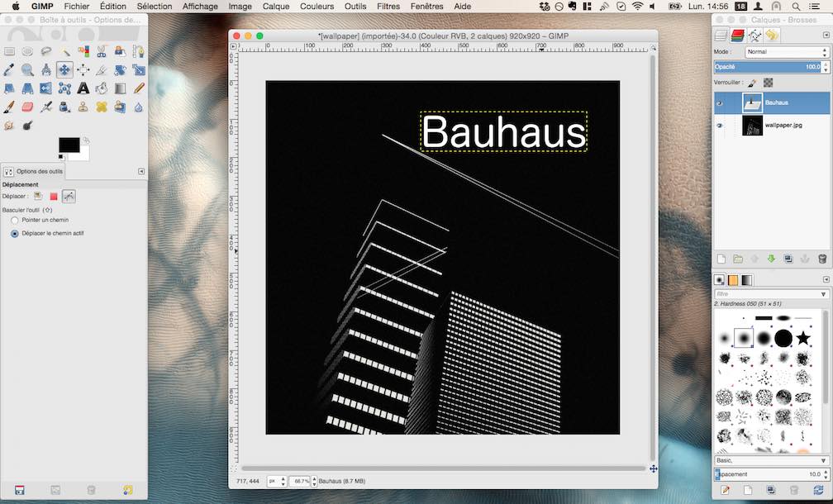Toggle lock pixels paintbrush icon

point(752,83)
